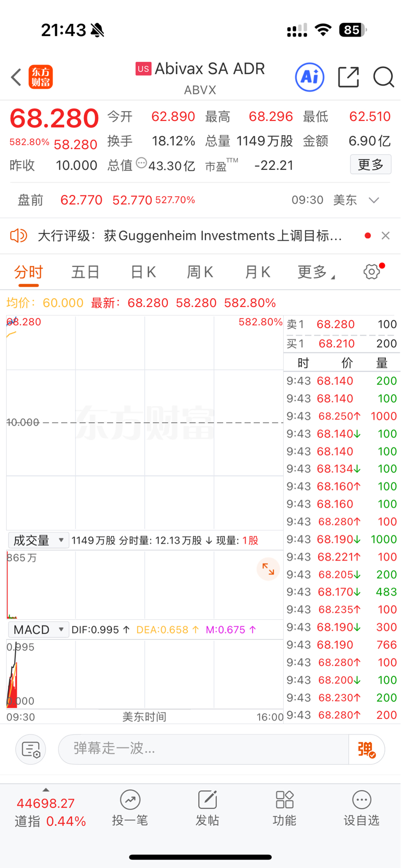The image size is (401, 868).
Task: Switch to the 日K tab
Action: pos(143,272)
